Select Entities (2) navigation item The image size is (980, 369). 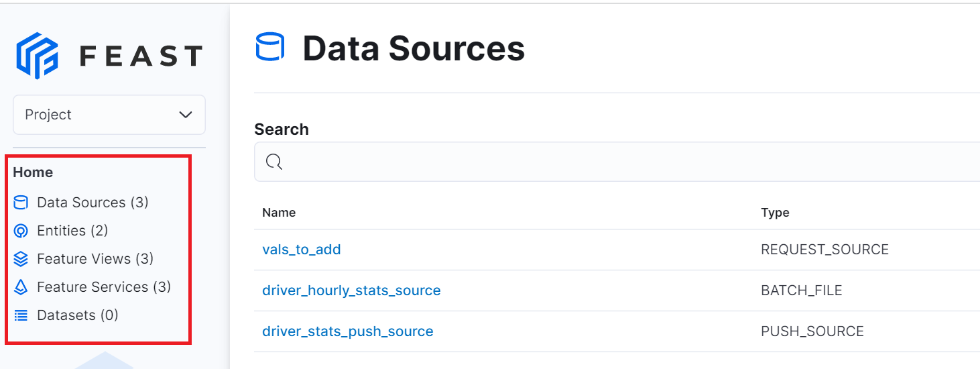(x=72, y=231)
